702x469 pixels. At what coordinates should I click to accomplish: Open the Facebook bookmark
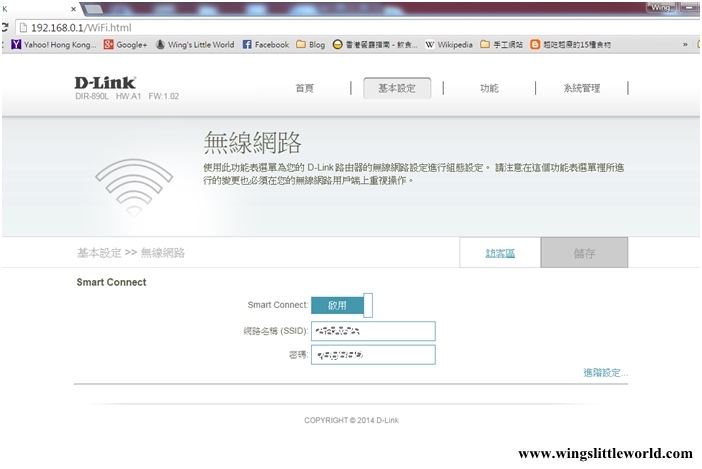pyautogui.click(x=266, y=45)
